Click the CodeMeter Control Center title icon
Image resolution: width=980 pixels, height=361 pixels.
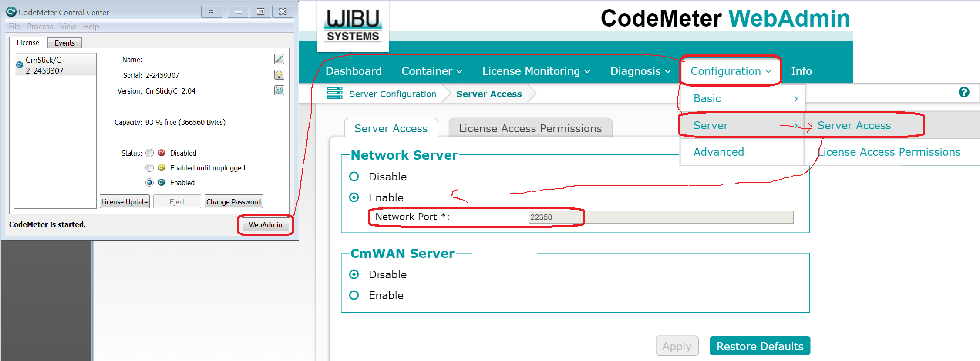coord(11,12)
